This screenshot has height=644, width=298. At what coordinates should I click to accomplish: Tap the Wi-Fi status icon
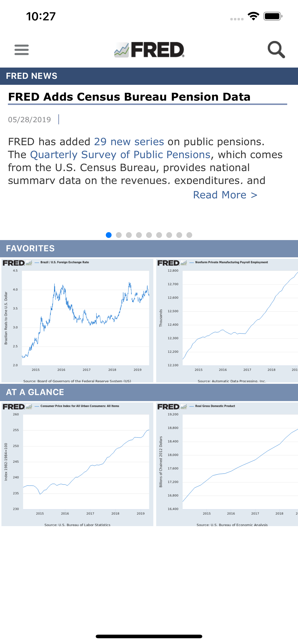click(x=253, y=16)
